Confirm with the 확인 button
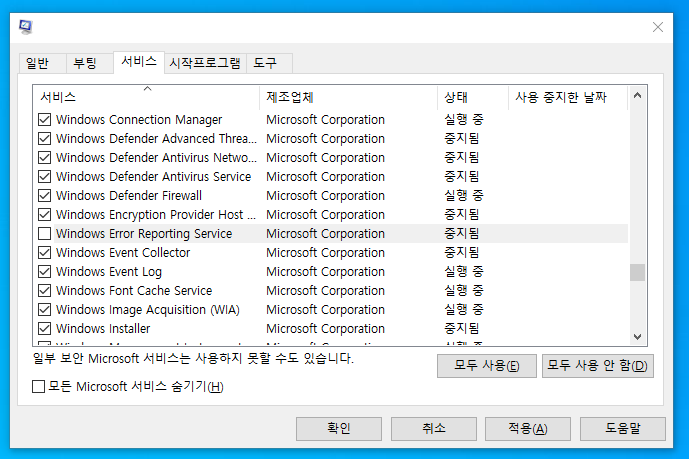This screenshot has width=689, height=459. pyautogui.click(x=339, y=429)
